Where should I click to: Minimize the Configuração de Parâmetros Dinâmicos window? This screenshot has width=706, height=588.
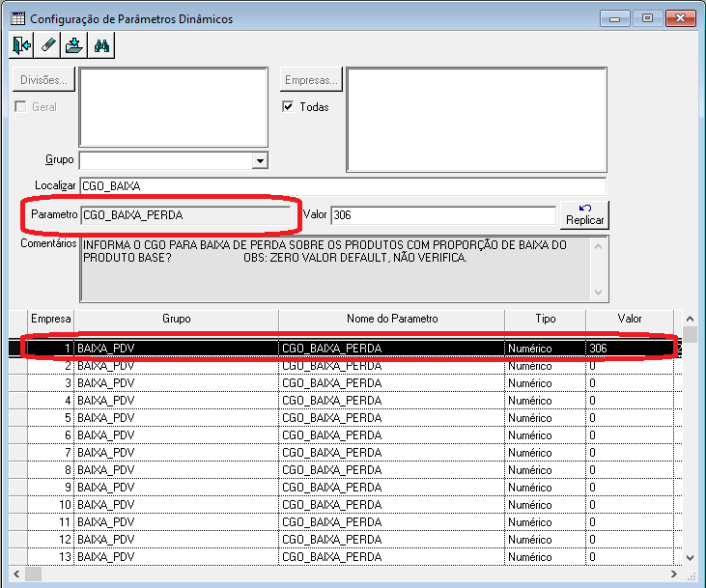[x=614, y=18]
